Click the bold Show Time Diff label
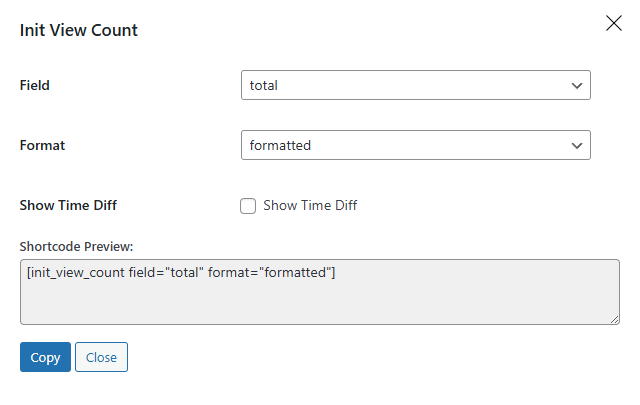Image resolution: width=640 pixels, height=405 pixels. [x=68, y=205]
